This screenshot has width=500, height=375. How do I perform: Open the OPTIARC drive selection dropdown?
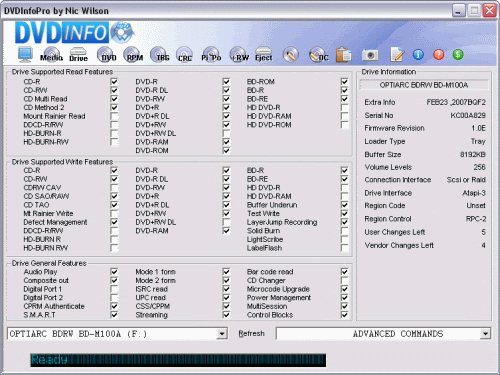pos(222,334)
